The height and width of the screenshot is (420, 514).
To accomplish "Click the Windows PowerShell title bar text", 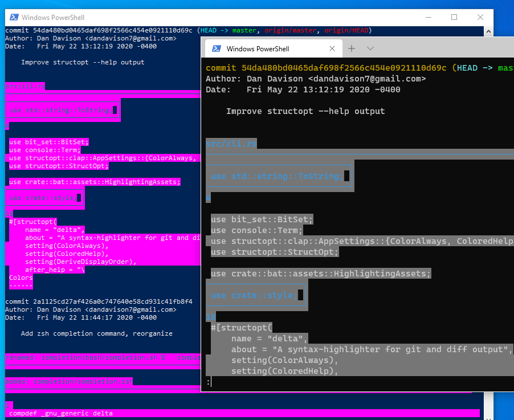I will click(52, 18).
